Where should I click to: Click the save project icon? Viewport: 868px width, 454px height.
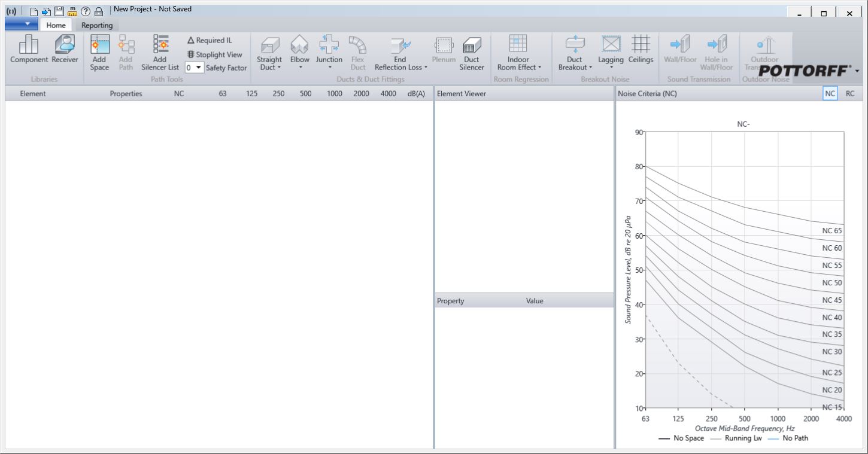59,11
